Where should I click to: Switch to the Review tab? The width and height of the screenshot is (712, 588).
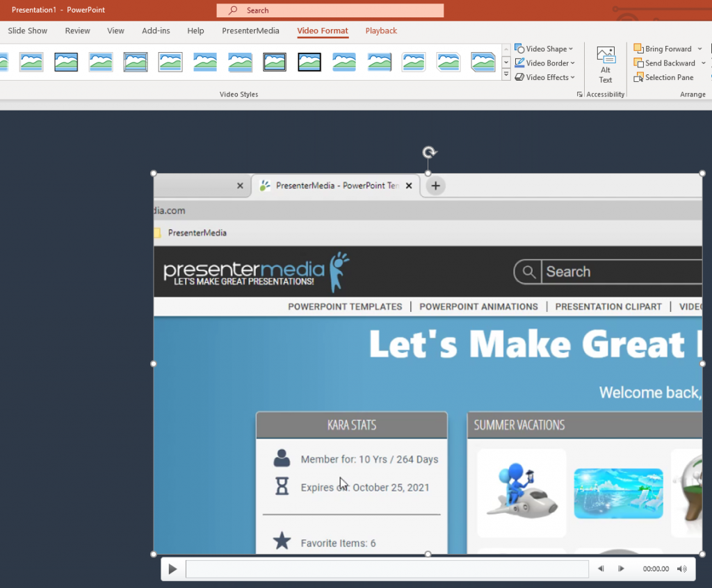77,31
